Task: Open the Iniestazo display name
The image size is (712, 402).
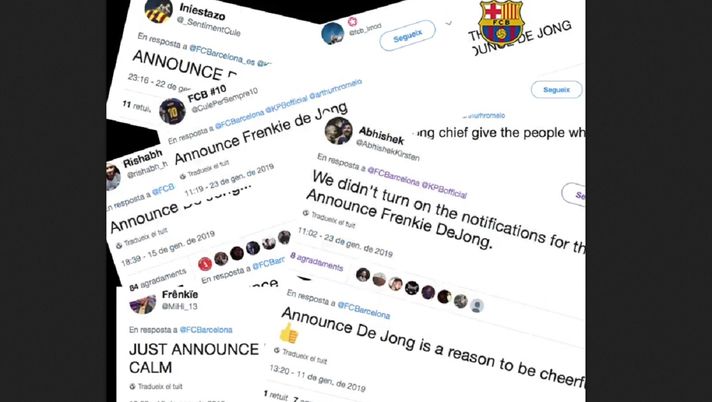Action: point(202,11)
